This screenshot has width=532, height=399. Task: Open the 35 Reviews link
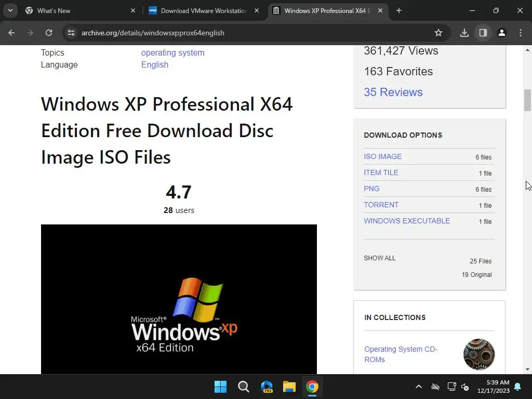pyautogui.click(x=393, y=92)
